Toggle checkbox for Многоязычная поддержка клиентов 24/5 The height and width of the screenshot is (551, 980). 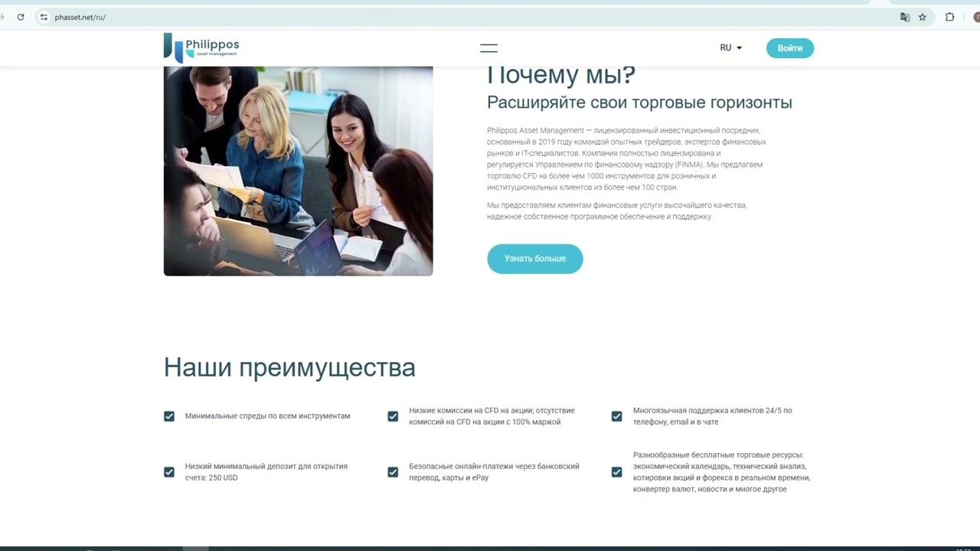click(616, 416)
